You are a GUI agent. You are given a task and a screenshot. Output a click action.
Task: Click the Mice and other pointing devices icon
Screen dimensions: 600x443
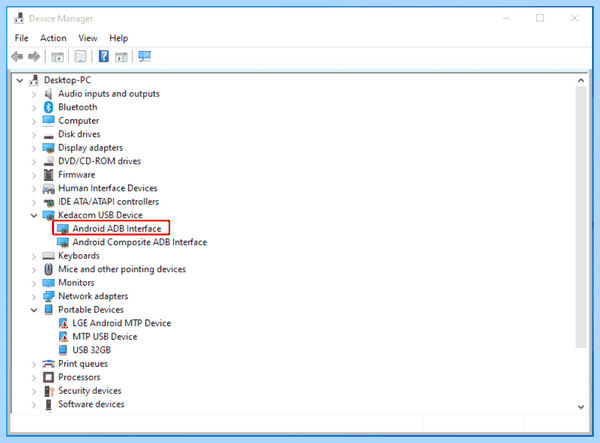tap(49, 269)
